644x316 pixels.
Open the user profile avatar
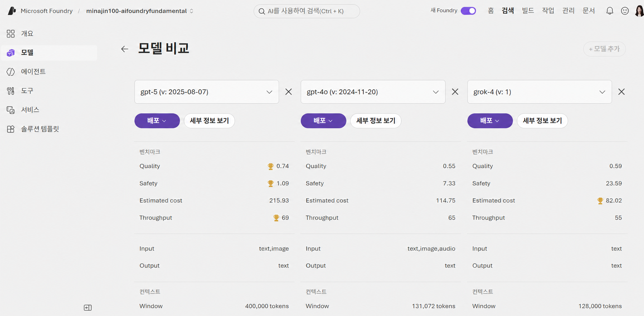(x=639, y=11)
